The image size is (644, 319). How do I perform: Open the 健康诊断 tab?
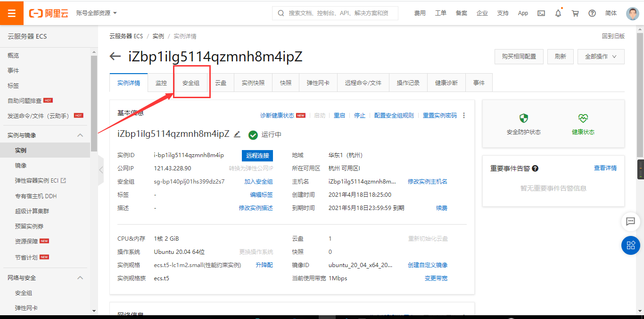(446, 83)
